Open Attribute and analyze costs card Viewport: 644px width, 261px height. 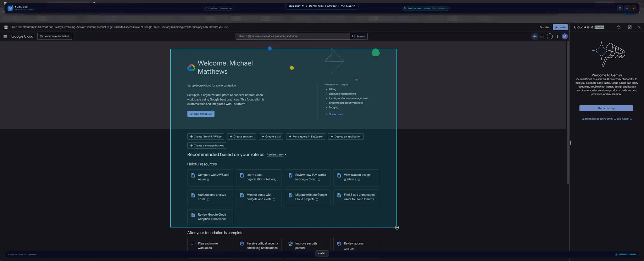click(210, 198)
